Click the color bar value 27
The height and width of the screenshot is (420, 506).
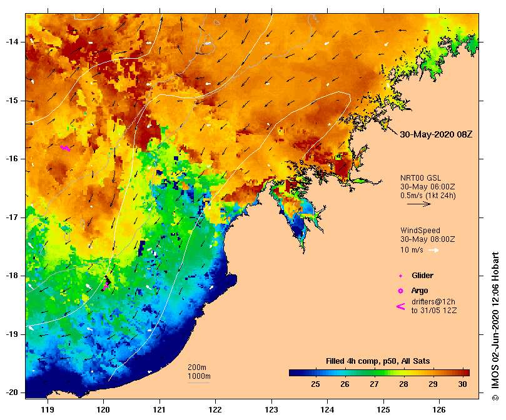coord(374,384)
